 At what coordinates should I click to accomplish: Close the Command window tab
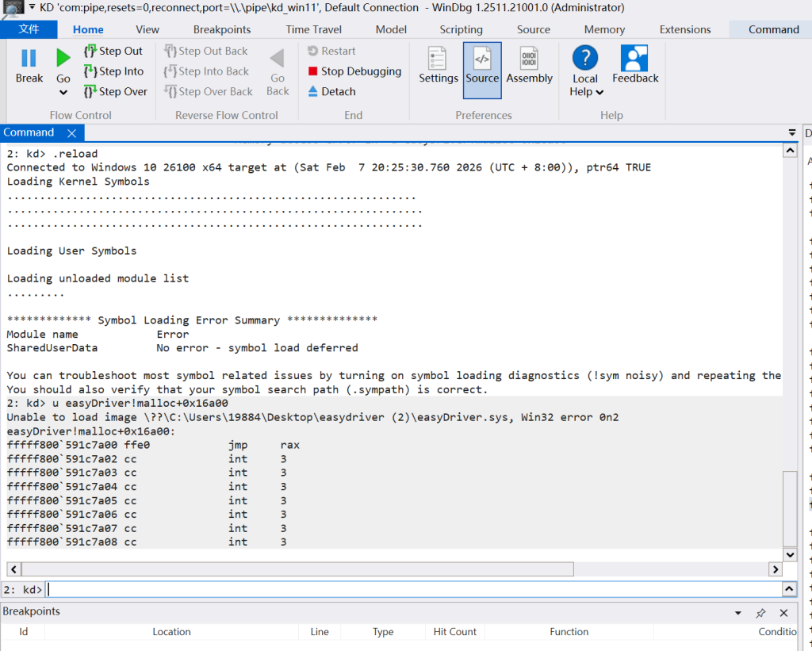71,133
